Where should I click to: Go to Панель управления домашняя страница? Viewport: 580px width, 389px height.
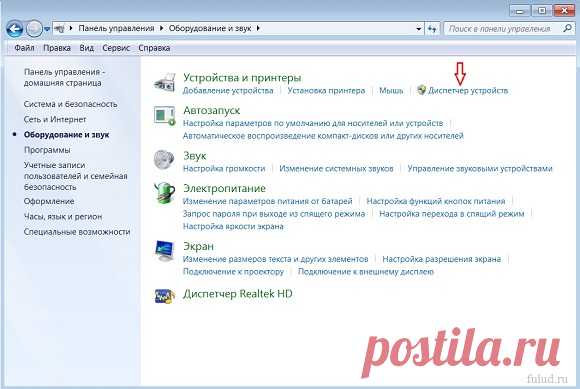click(x=64, y=77)
